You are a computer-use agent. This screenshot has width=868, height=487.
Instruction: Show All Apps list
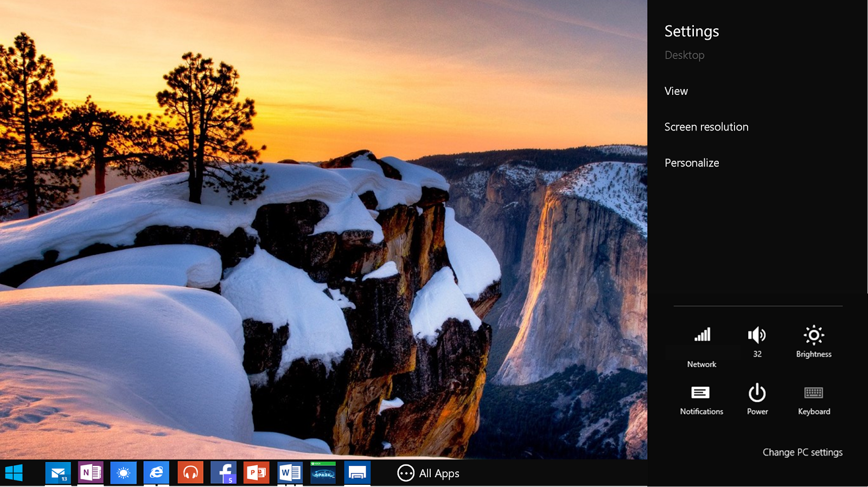coord(429,473)
